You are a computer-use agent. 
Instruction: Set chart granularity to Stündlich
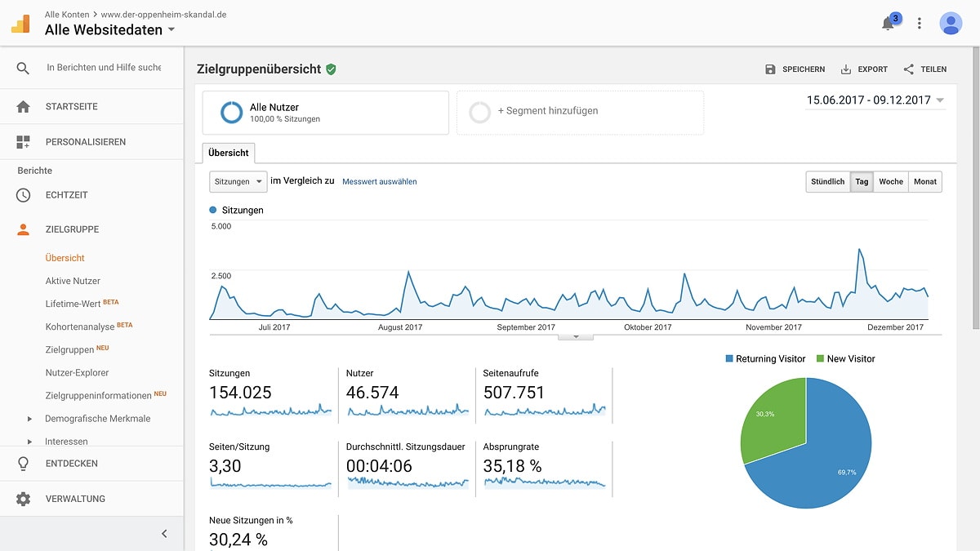[x=827, y=182]
